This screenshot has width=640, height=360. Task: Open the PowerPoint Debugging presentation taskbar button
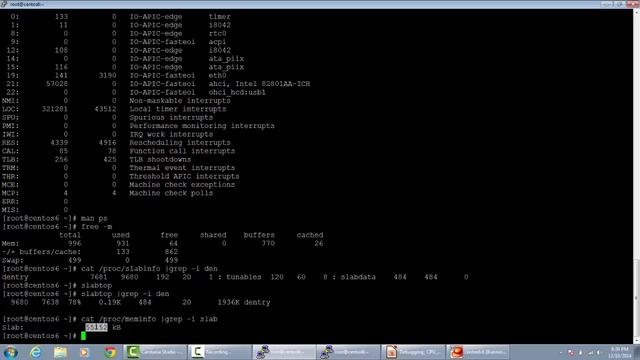[x=413, y=352]
